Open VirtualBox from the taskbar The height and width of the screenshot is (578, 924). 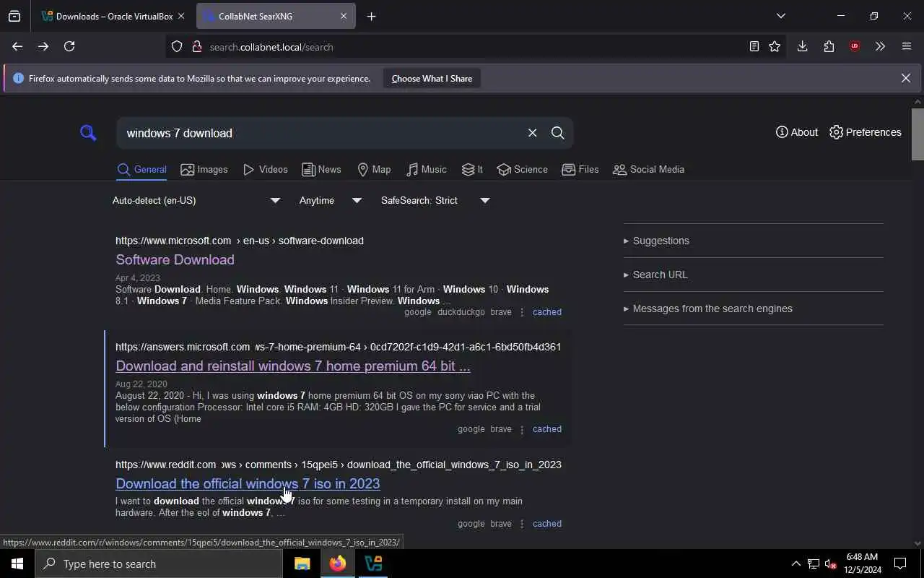[373, 564]
